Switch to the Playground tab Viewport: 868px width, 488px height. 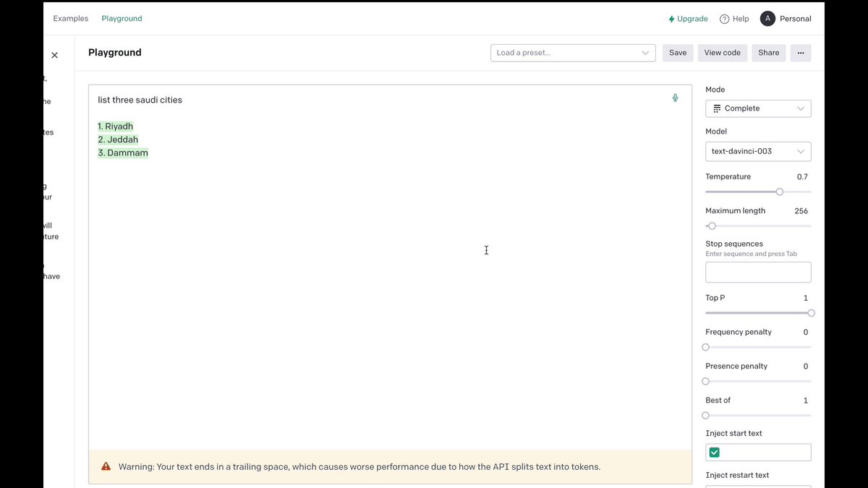[122, 19]
